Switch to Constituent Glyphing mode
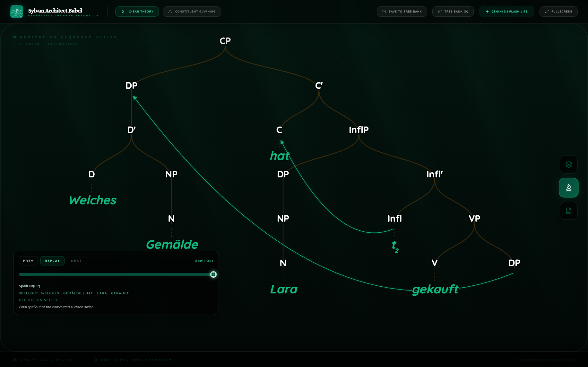 pyautogui.click(x=192, y=12)
